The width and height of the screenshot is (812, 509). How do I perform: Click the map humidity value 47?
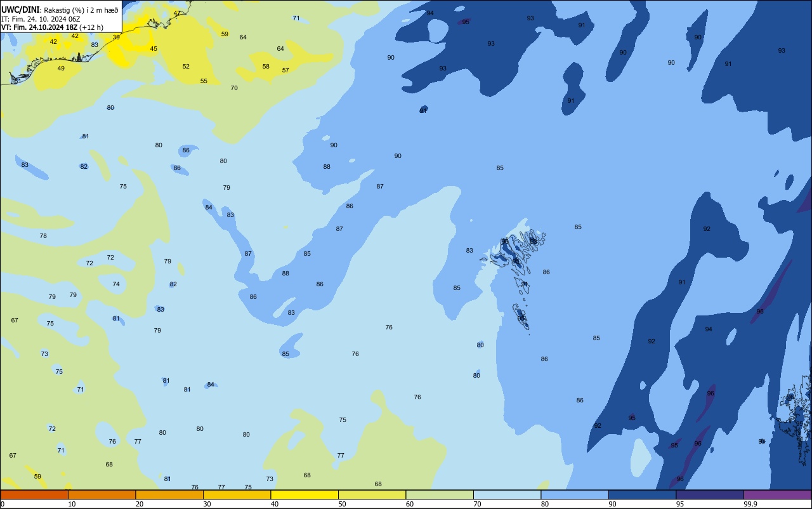[x=177, y=13]
